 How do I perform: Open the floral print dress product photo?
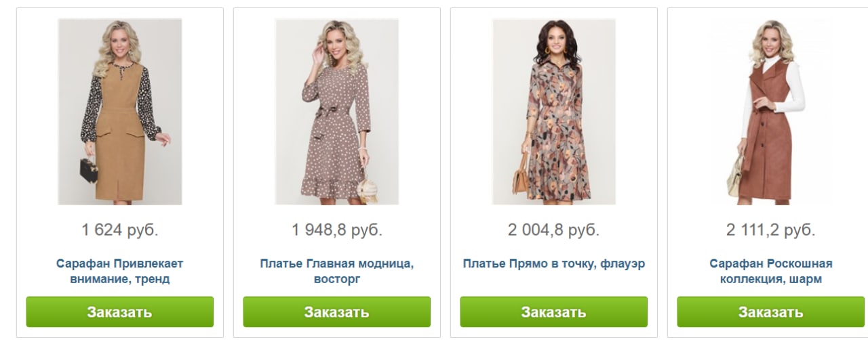pyautogui.click(x=554, y=112)
